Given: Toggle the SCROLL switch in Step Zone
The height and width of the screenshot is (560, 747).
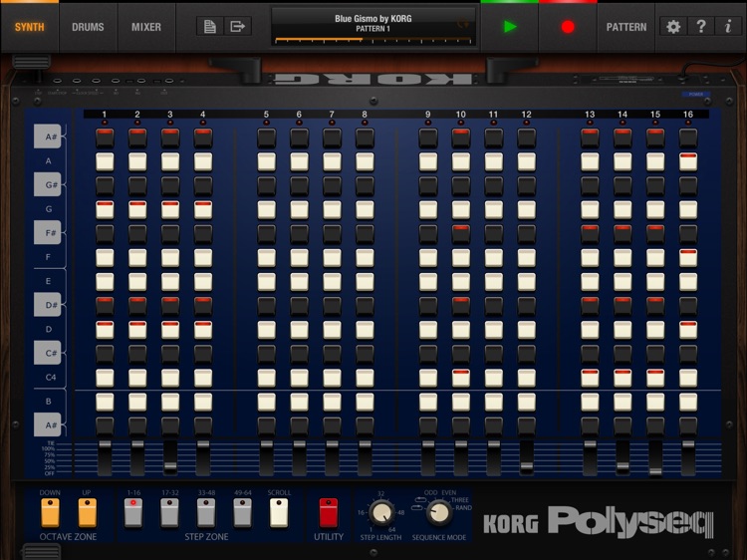Looking at the screenshot, I should pyautogui.click(x=278, y=511).
